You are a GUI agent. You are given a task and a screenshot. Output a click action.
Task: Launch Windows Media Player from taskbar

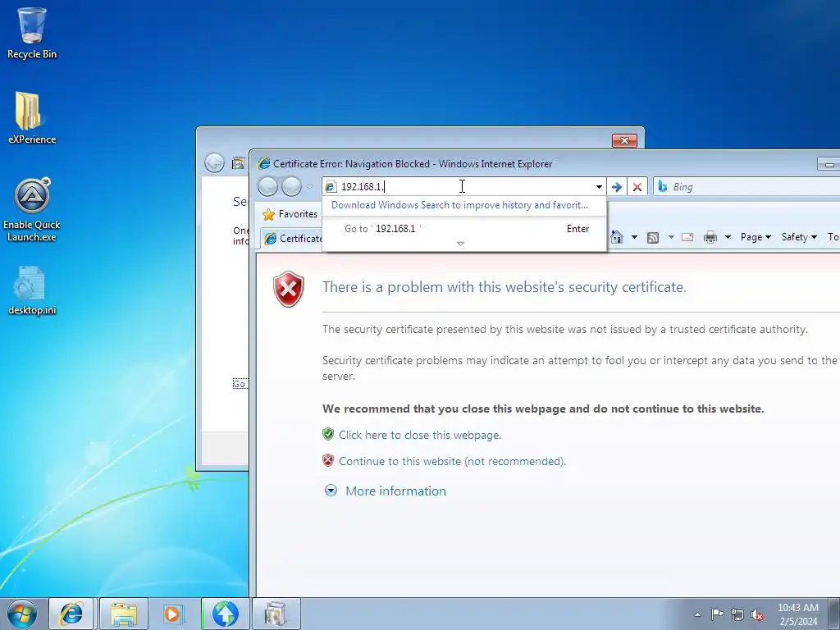coord(174,614)
